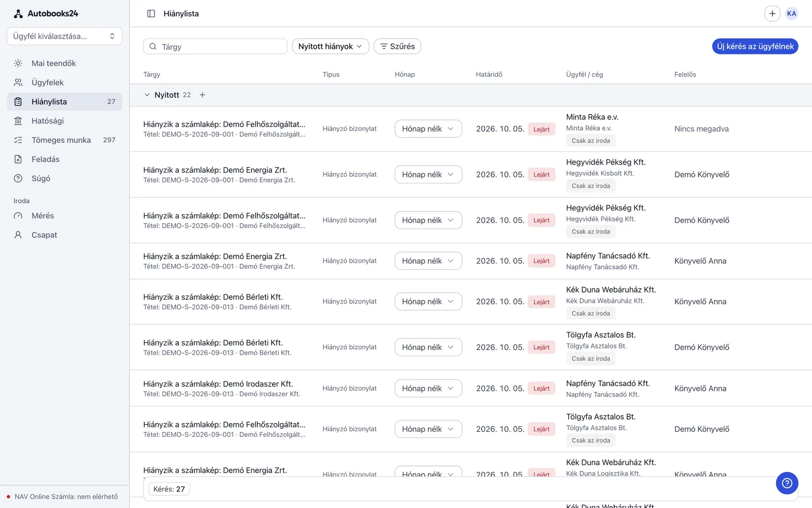Sort by Határidő column header
Viewport: 812px width, 508px height.
click(489, 74)
